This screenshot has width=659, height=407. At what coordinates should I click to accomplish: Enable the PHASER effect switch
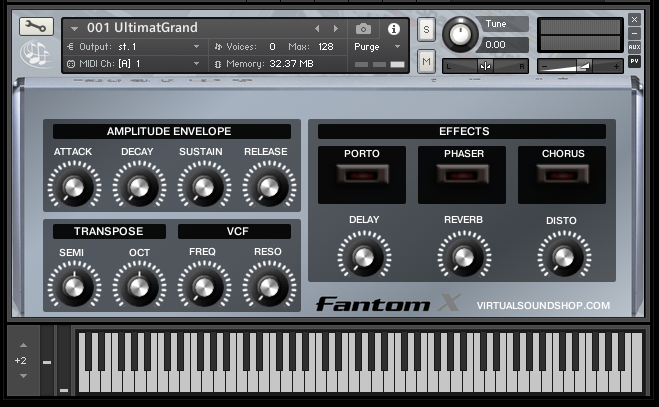click(x=462, y=174)
